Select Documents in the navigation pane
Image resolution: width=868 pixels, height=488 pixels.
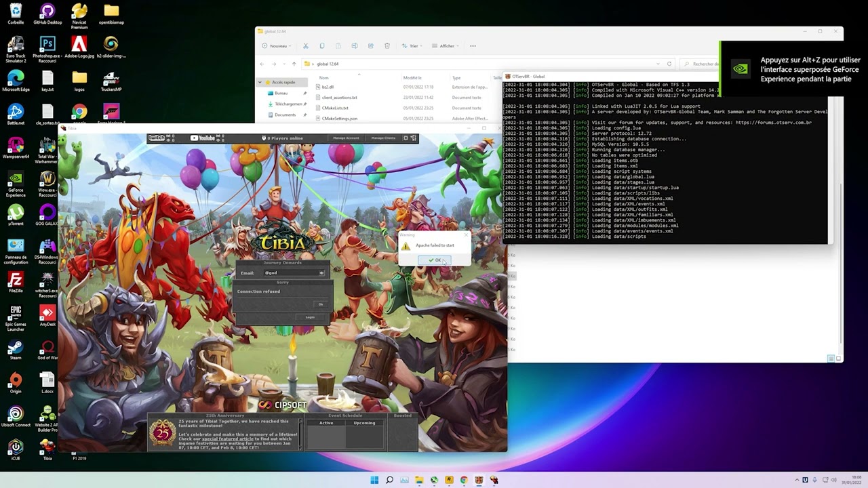(x=285, y=115)
